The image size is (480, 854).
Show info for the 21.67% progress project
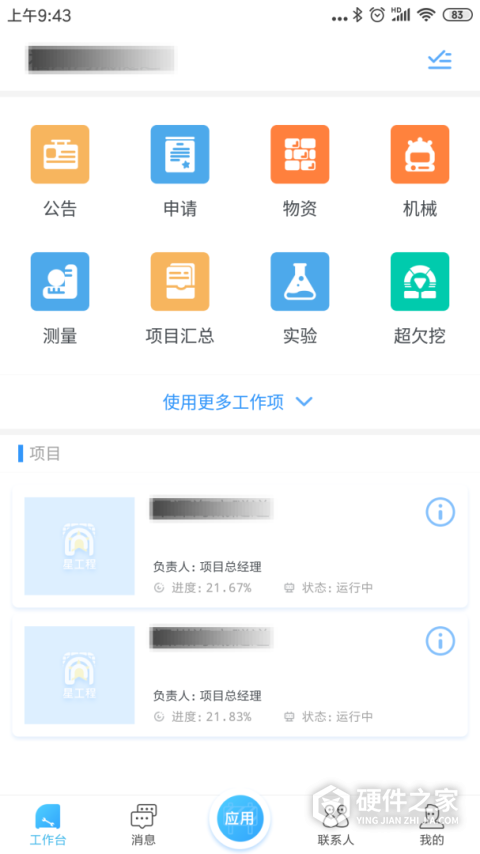click(440, 511)
